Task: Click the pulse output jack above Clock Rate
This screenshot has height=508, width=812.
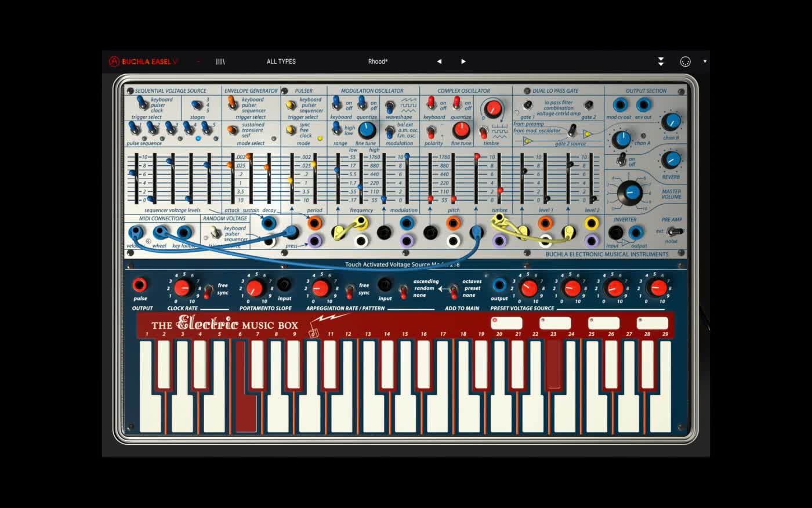Action: click(x=141, y=284)
